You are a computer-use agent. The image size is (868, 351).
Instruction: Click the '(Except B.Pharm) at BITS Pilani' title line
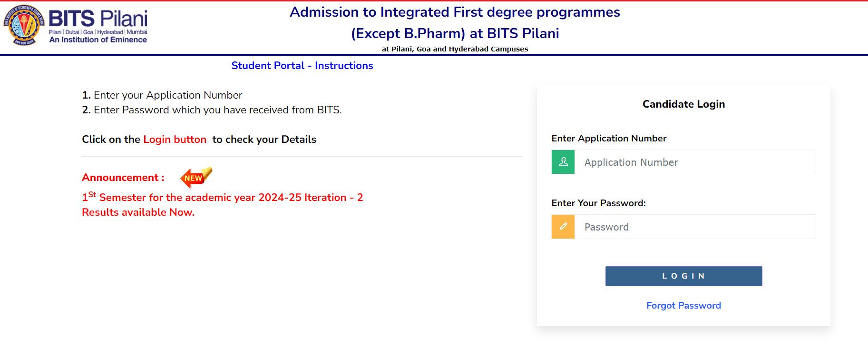click(x=455, y=33)
